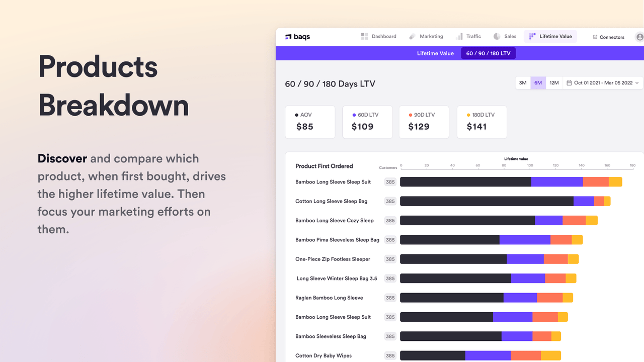The image size is (644, 362).
Task: Open the Dashboard tab
Action: tap(378, 36)
